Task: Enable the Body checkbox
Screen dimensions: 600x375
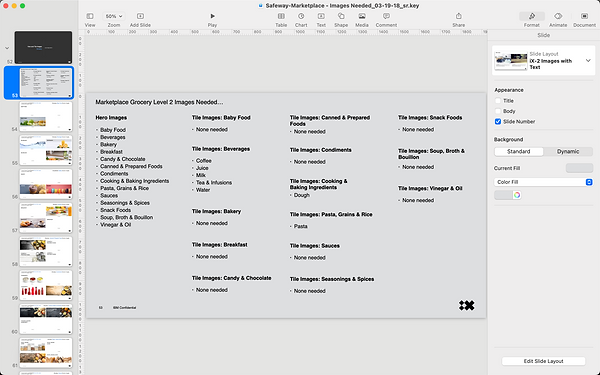Action: coord(498,111)
